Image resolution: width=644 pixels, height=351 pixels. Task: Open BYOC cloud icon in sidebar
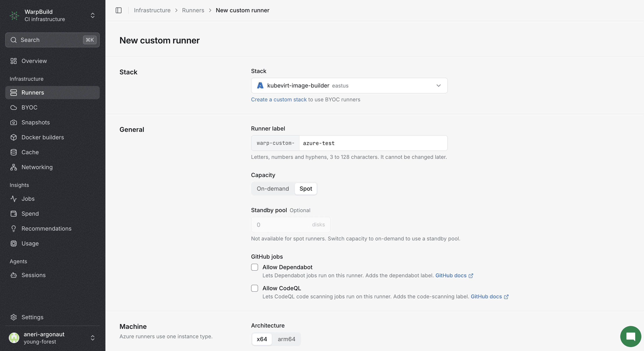pos(13,107)
